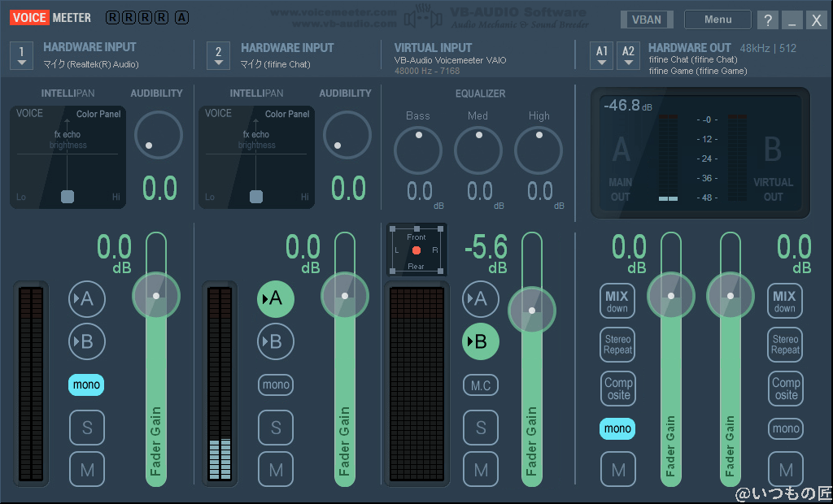Toggle B routing on the Virtual Input strip
This screenshot has height=504, width=833.
tap(480, 341)
